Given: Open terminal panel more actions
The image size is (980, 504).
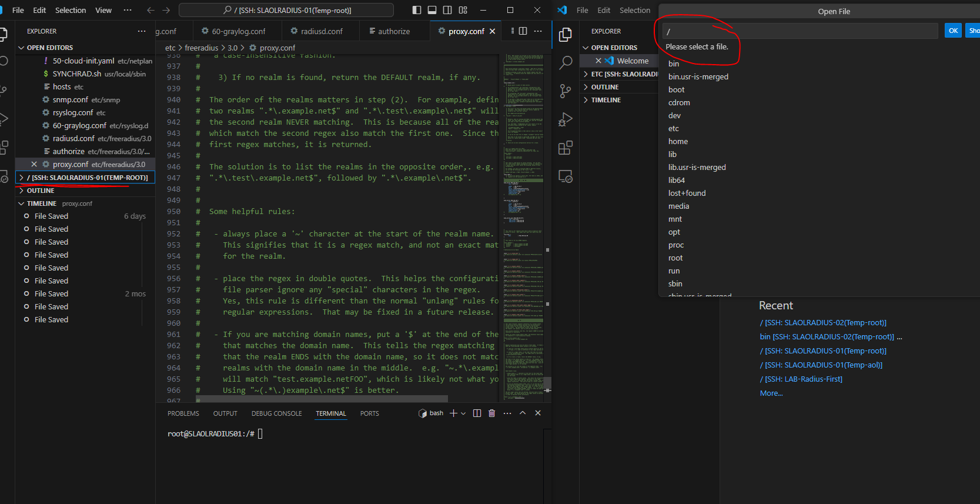Looking at the screenshot, I should (507, 413).
